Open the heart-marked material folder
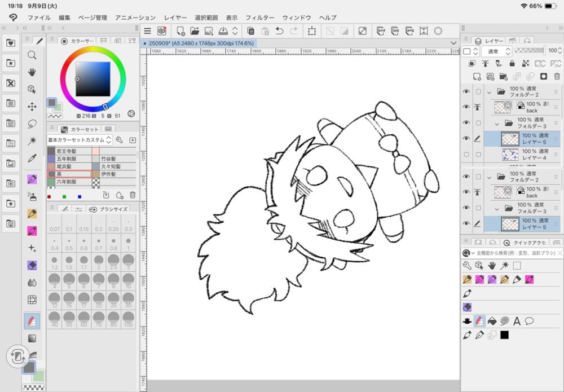564x392 pixels. (11, 43)
